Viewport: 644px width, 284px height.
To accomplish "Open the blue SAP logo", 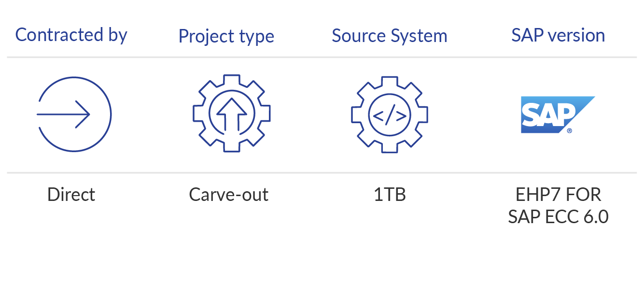I will (558, 114).
